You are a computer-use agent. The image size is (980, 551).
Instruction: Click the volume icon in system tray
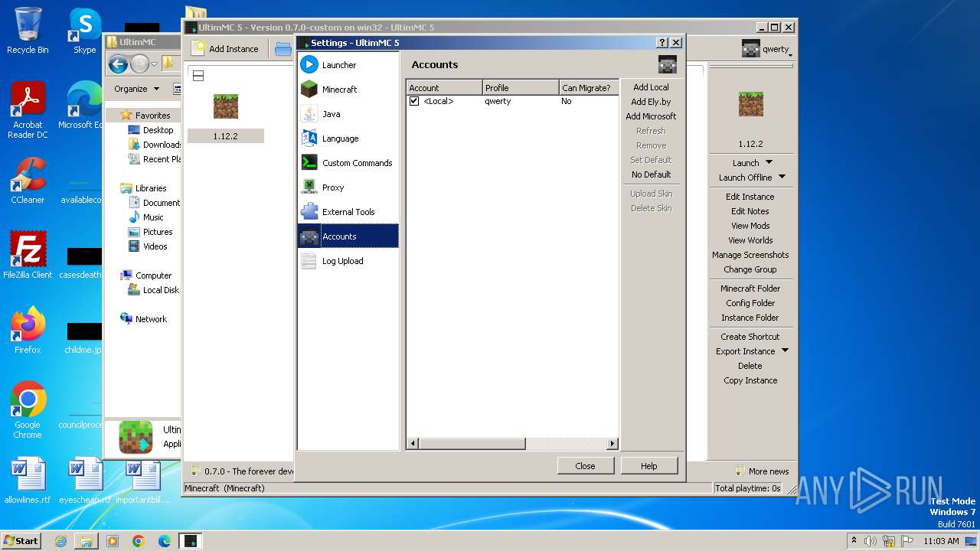871,541
